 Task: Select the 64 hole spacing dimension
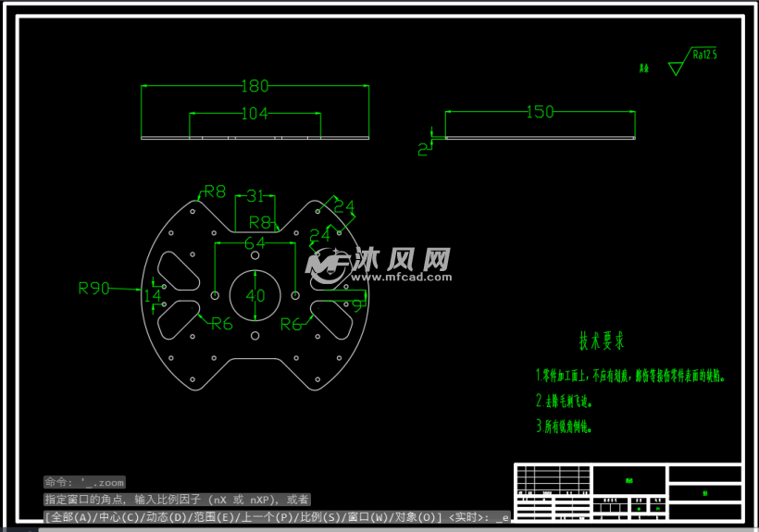click(255, 242)
